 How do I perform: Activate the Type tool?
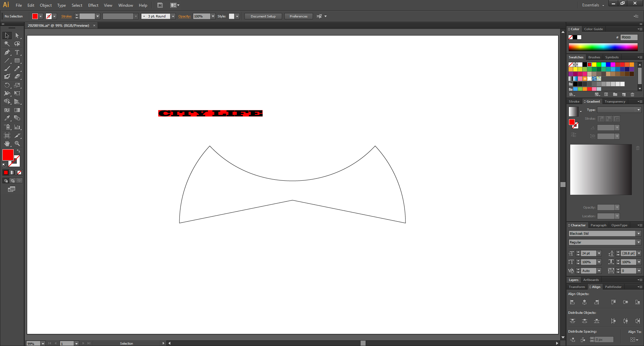17,52
